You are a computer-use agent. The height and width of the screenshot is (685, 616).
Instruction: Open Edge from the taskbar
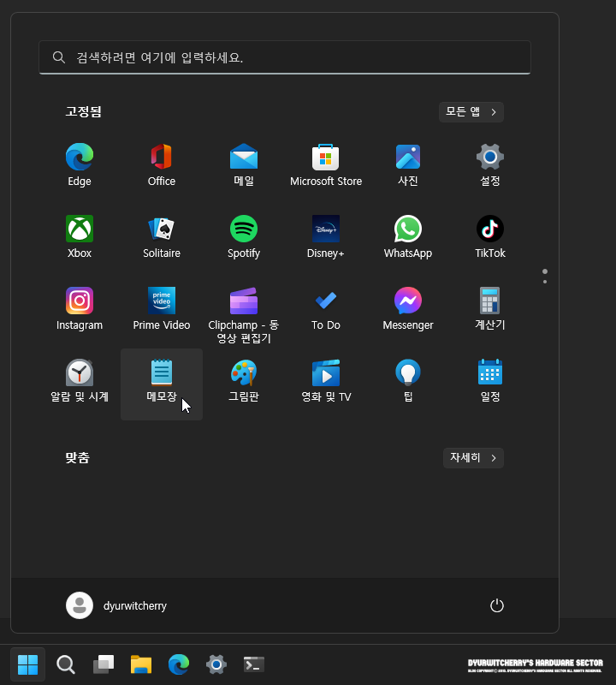click(x=179, y=664)
